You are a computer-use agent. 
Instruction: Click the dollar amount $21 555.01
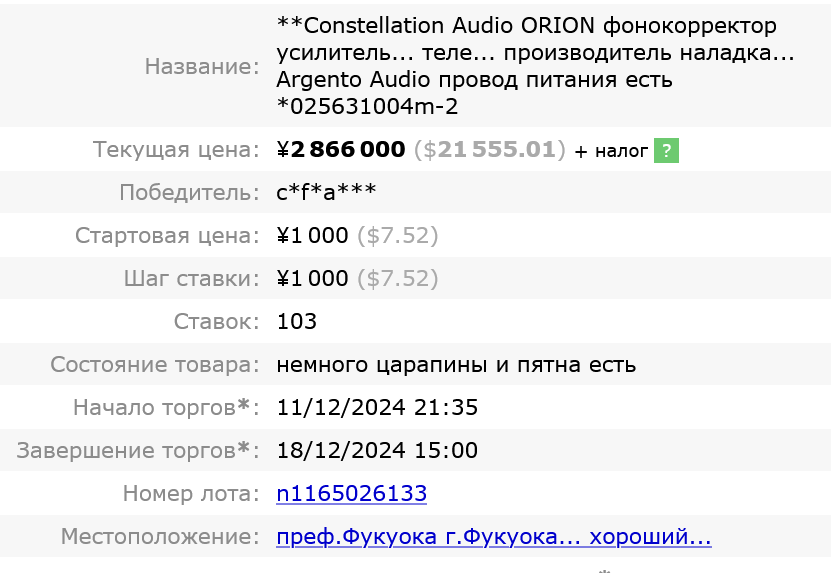tap(488, 150)
